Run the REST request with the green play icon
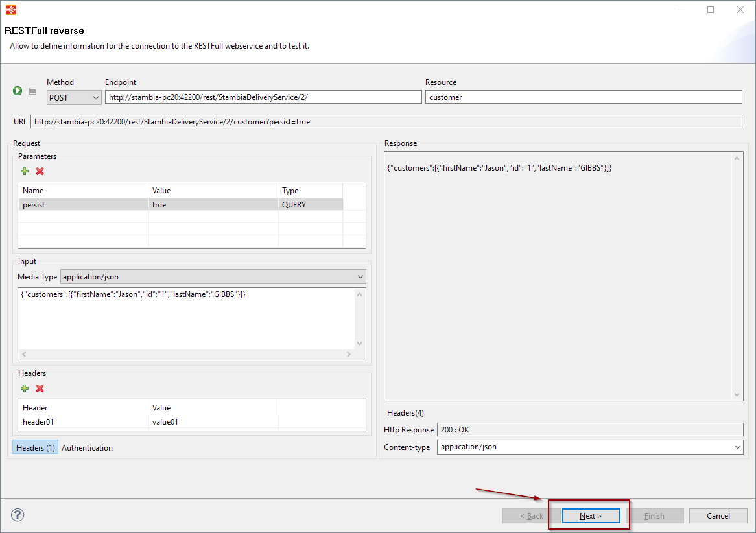The width and height of the screenshot is (756, 533). pyautogui.click(x=18, y=91)
